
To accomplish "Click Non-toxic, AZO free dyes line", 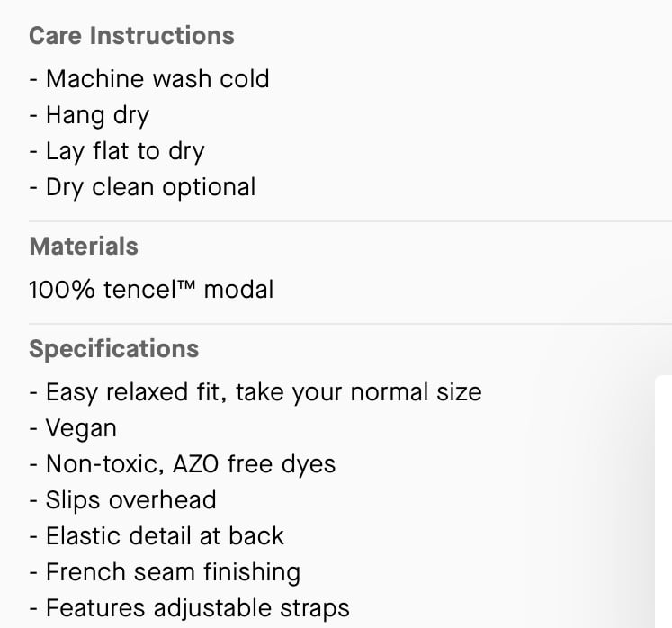I will [x=182, y=464].
